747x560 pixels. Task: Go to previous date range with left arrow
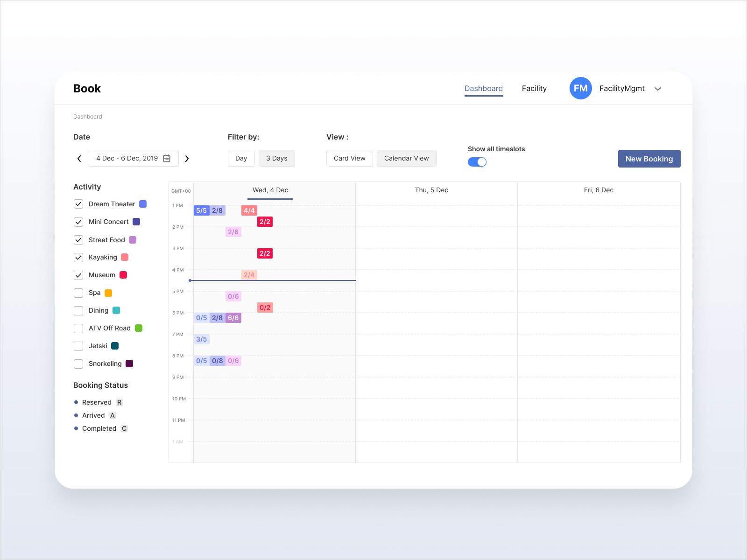pos(79,159)
